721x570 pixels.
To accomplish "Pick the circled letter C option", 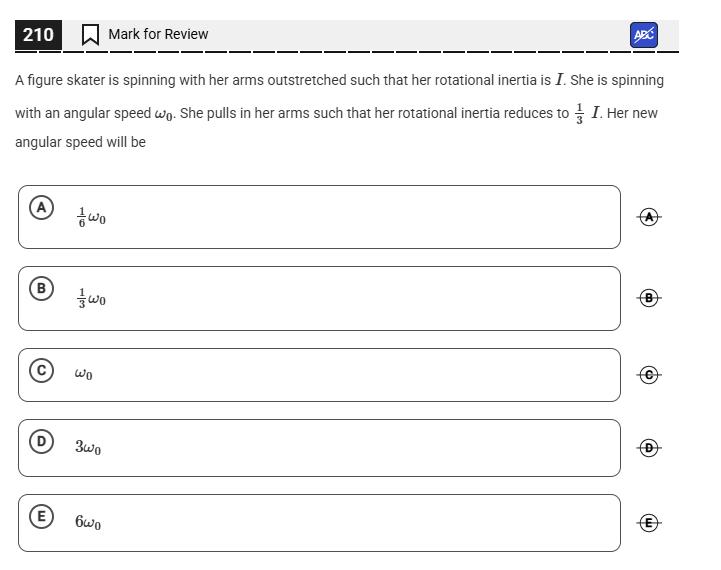I will click(41, 370).
